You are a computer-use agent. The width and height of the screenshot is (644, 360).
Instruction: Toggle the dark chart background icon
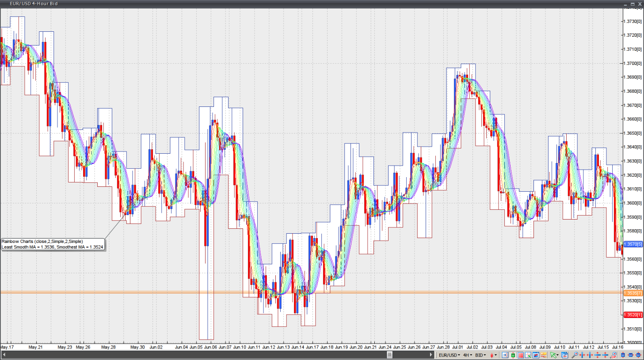point(535,354)
